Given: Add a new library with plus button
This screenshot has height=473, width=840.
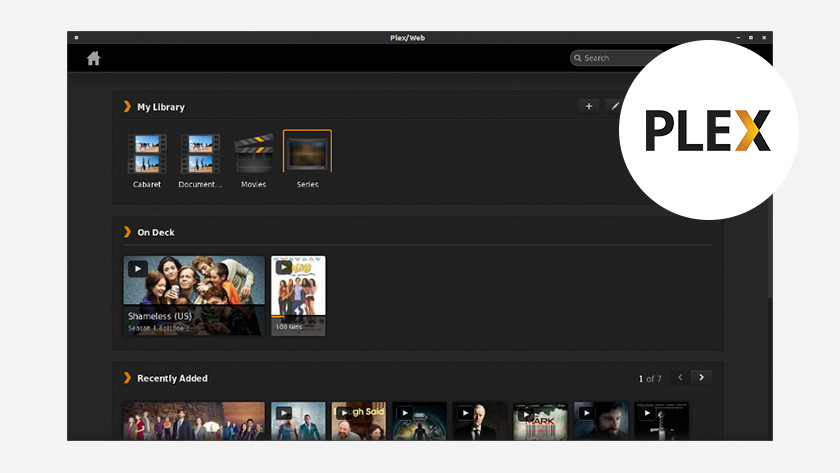Looking at the screenshot, I should (589, 106).
